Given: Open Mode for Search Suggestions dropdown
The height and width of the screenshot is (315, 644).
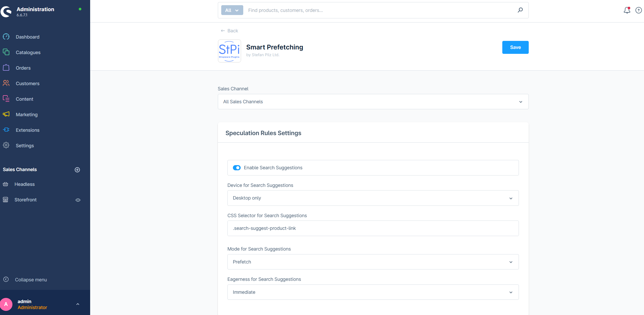Looking at the screenshot, I should pyautogui.click(x=373, y=262).
